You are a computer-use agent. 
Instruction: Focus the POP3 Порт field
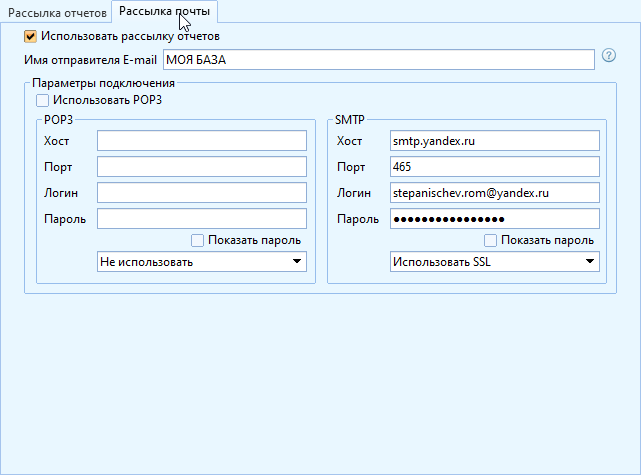pos(201,167)
